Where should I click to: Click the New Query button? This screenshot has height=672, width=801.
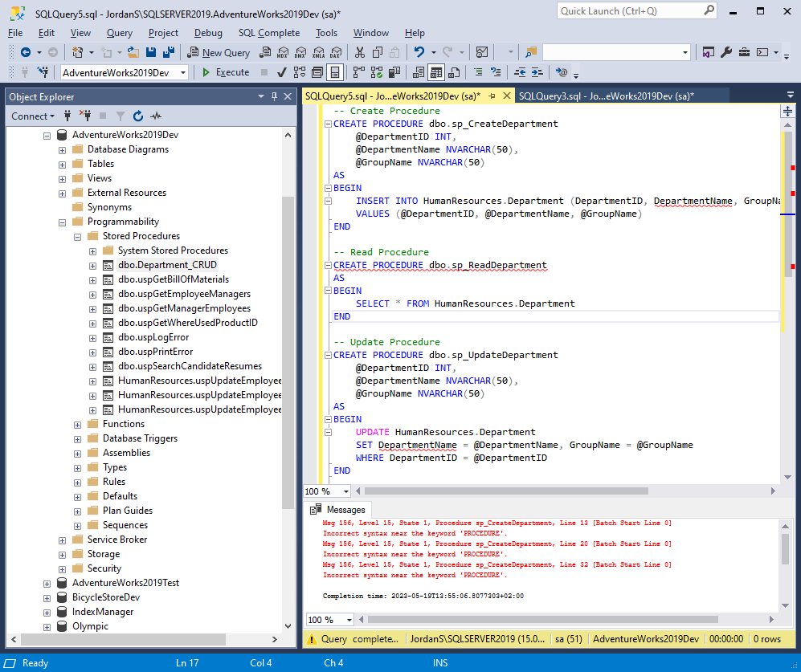(219, 53)
